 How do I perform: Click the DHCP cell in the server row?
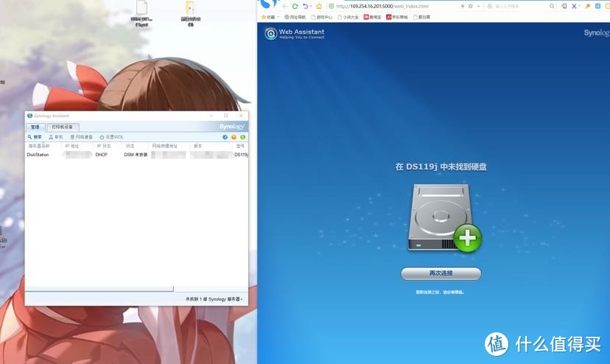click(x=101, y=155)
